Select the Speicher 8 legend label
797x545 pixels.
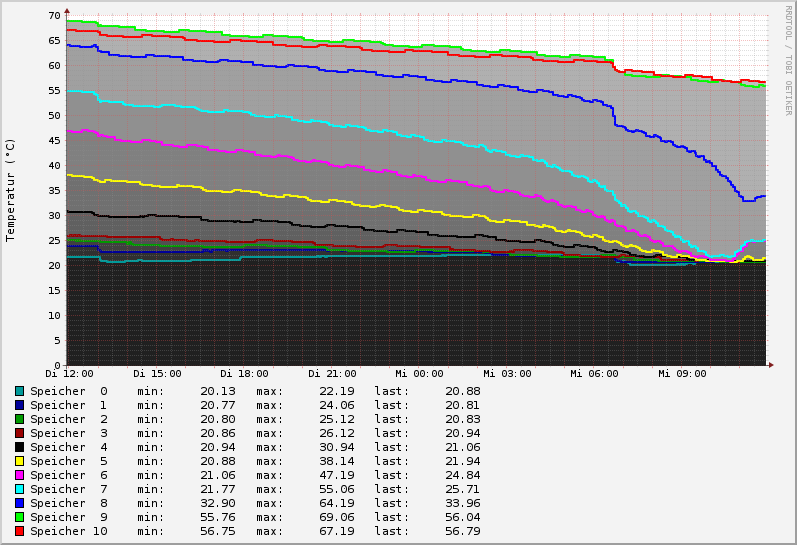[x=68, y=503]
